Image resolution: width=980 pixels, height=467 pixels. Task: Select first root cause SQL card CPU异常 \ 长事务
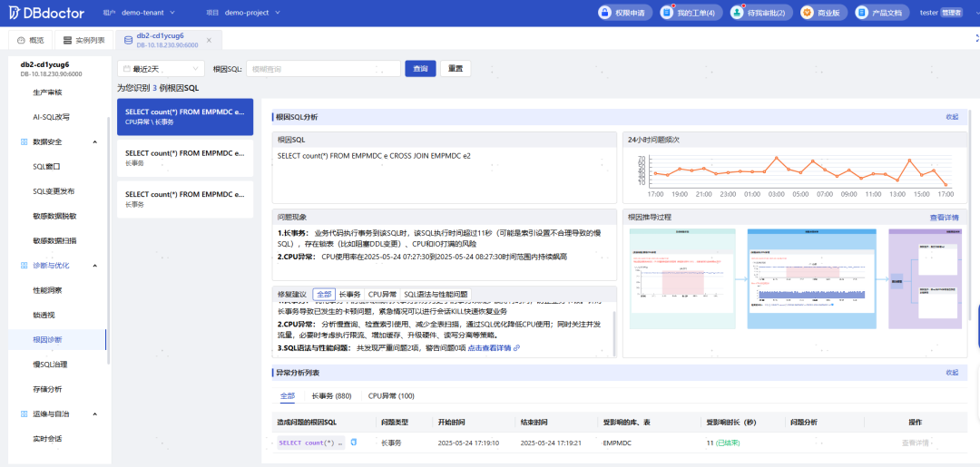tap(185, 117)
